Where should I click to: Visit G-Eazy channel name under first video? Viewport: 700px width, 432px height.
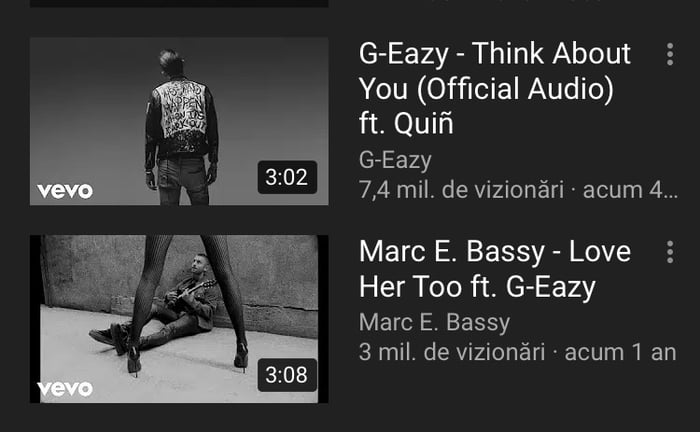click(395, 160)
